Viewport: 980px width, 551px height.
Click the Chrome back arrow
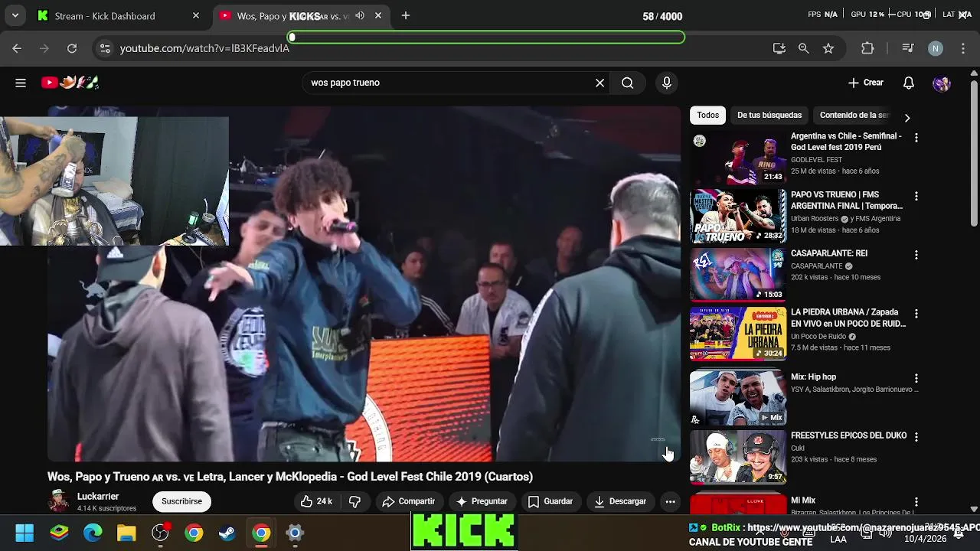(x=17, y=48)
